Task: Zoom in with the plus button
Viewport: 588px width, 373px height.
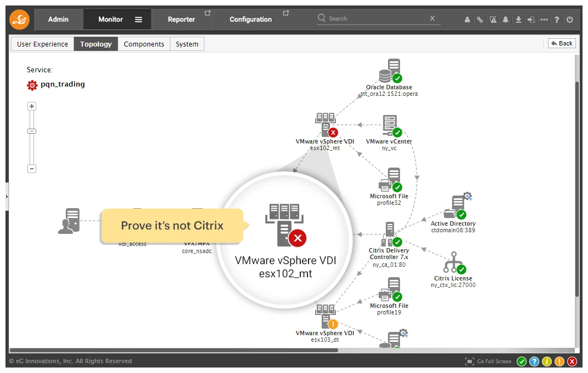Action: pyautogui.click(x=32, y=106)
